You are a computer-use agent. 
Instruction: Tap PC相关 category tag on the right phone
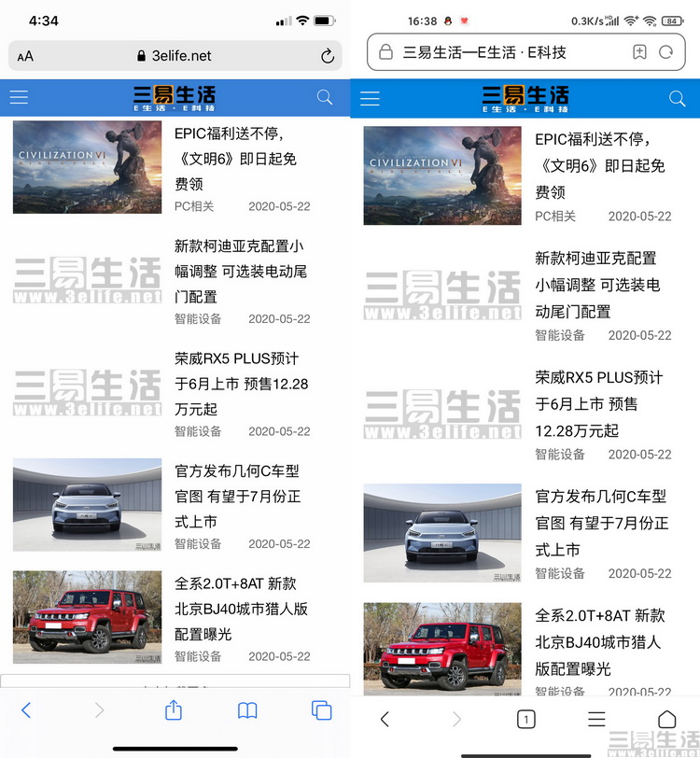tap(555, 216)
